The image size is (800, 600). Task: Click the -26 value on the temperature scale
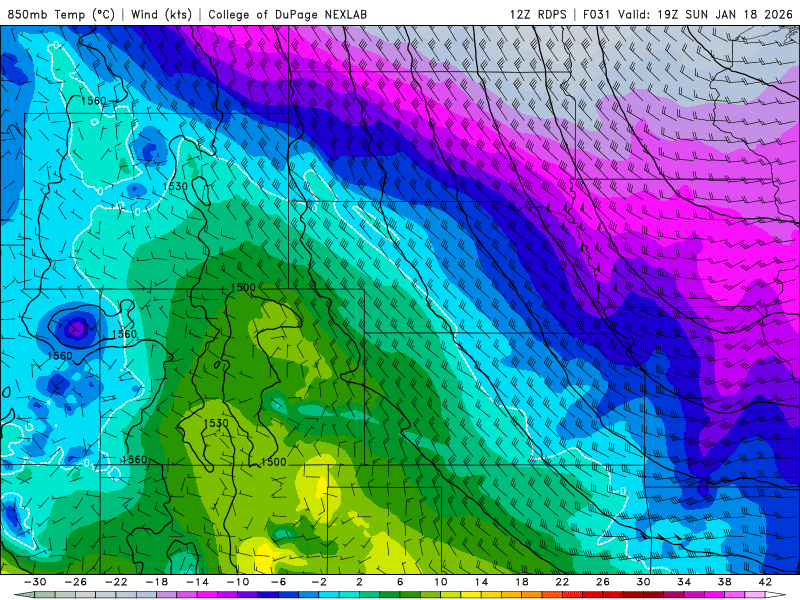[76, 582]
